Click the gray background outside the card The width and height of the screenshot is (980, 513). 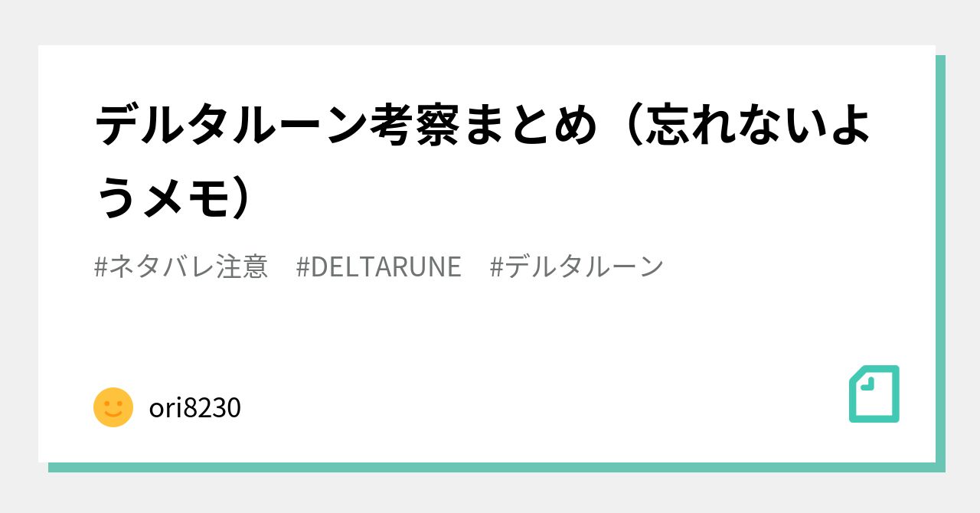(490, 21)
